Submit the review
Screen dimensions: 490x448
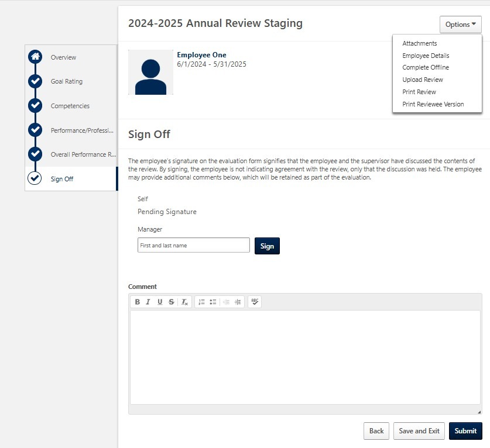(x=465, y=431)
